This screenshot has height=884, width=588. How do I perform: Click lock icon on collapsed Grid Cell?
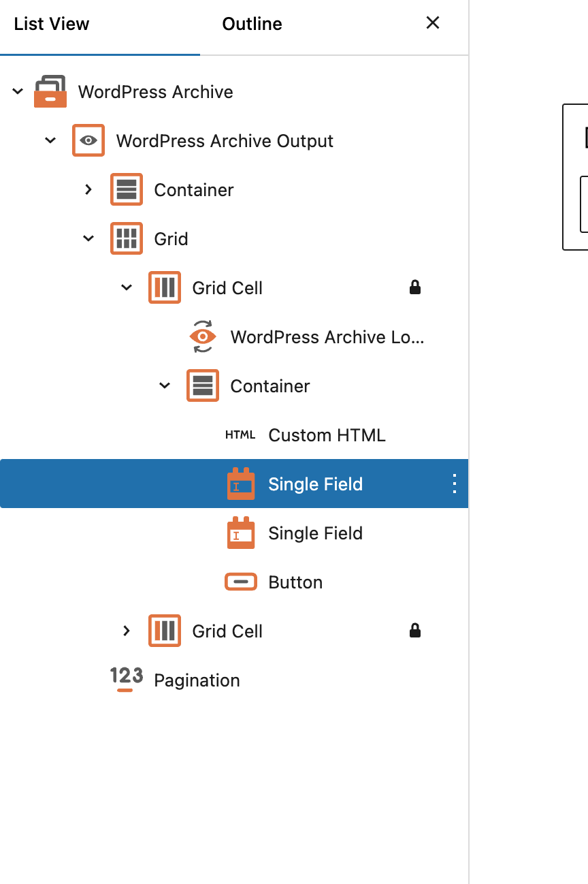click(415, 631)
